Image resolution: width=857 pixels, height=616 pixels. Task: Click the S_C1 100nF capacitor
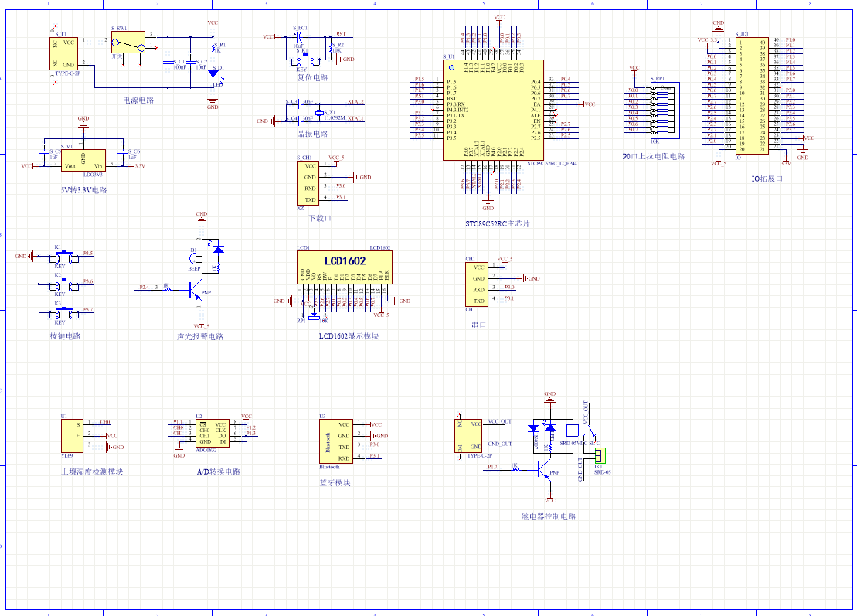168,63
